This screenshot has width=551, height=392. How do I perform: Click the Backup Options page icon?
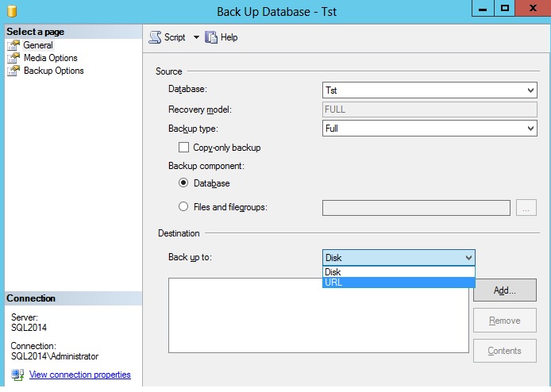(13, 71)
